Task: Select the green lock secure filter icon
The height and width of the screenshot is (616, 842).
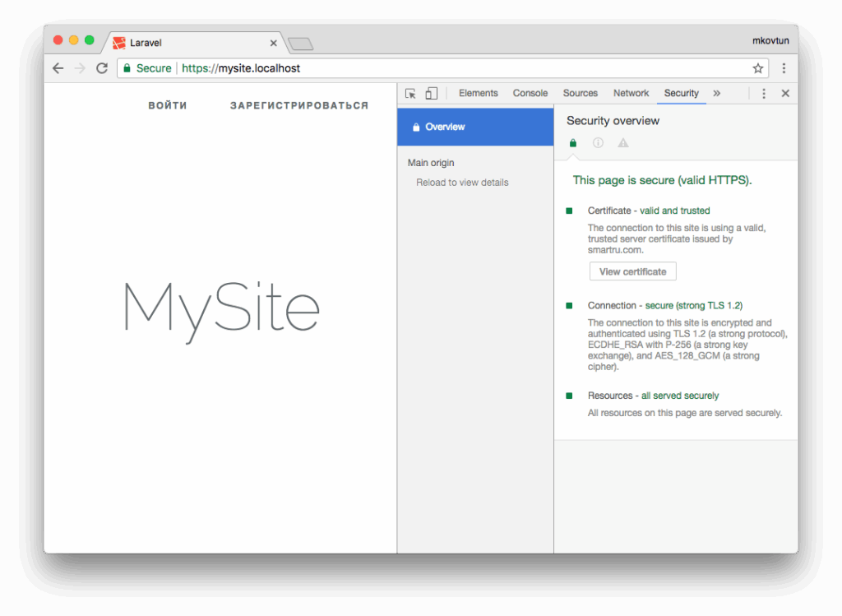Action: 573,143
